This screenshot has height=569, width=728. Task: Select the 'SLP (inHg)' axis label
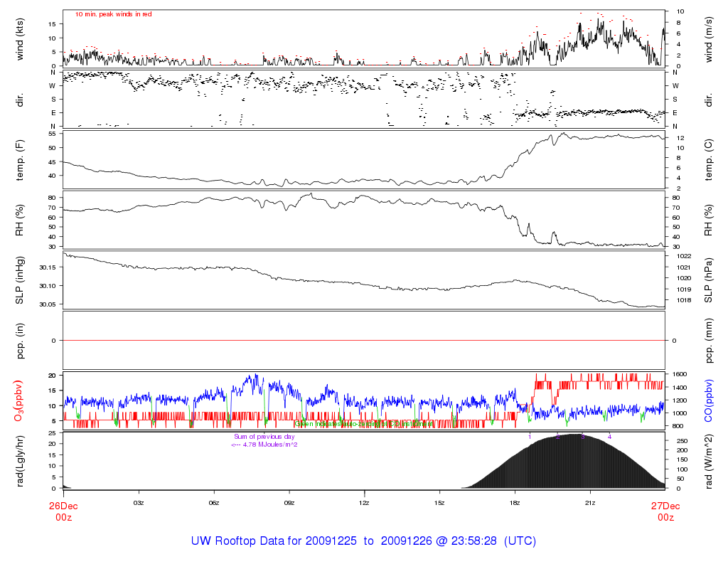point(19,280)
